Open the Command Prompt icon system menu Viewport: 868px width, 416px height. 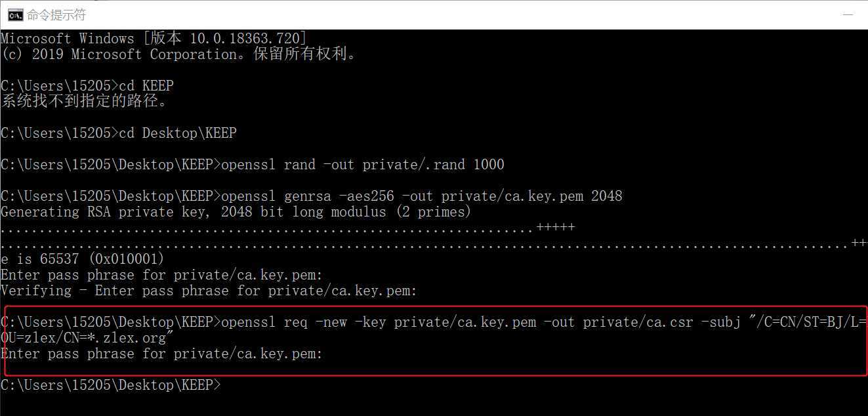pos(15,14)
